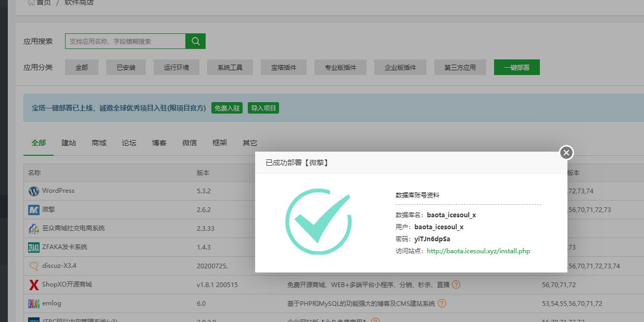Click the 名称 column header

[34, 172]
